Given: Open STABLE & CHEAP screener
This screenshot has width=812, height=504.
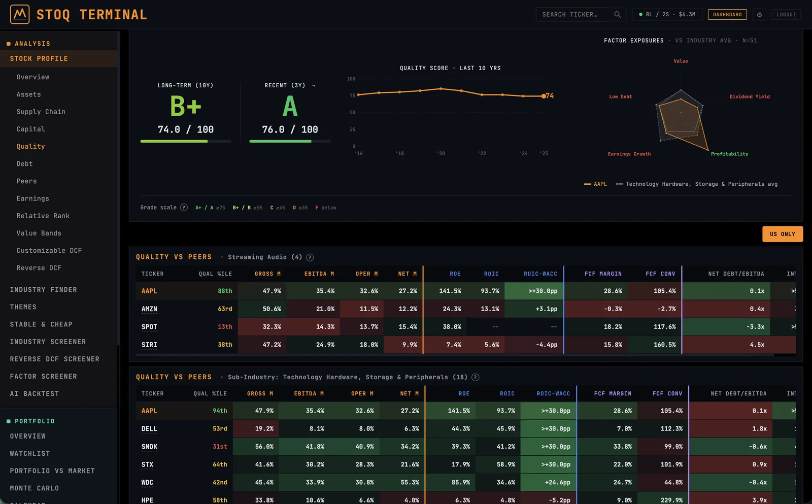Looking at the screenshot, I should (x=42, y=324).
